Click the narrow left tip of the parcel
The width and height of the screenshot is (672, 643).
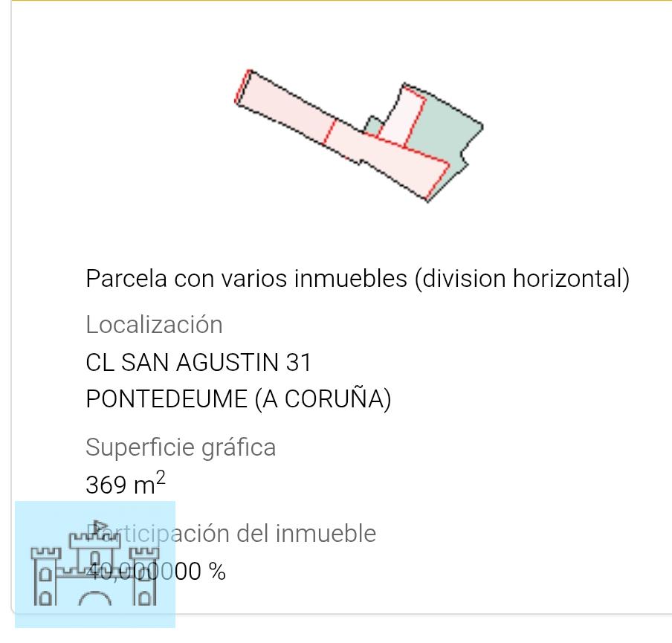pyautogui.click(x=243, y=88)
